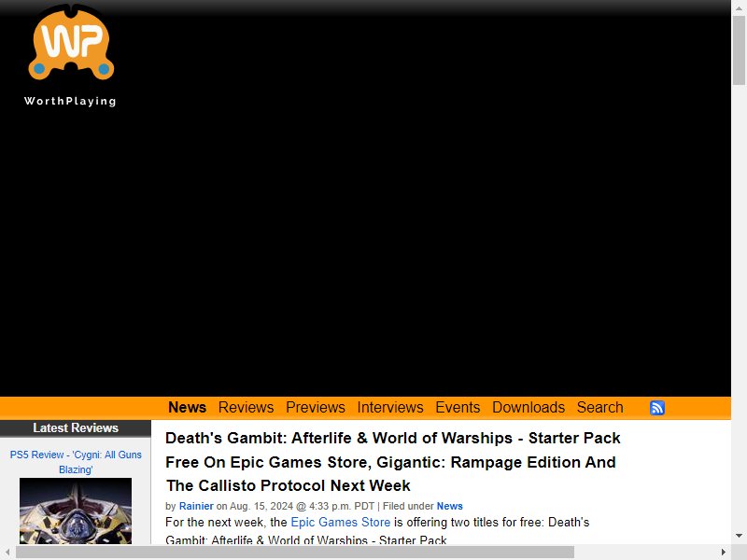This screenshot has width=747, height=560.
Task: Click the vertical scrollbar up arrow
Action: pyautogui.click(x=739, y=8)
